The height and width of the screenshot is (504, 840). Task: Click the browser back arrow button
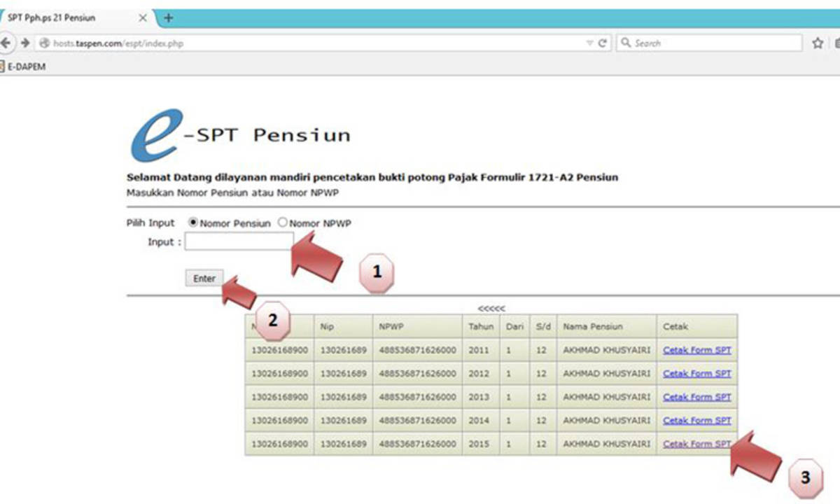pos(6,43)
